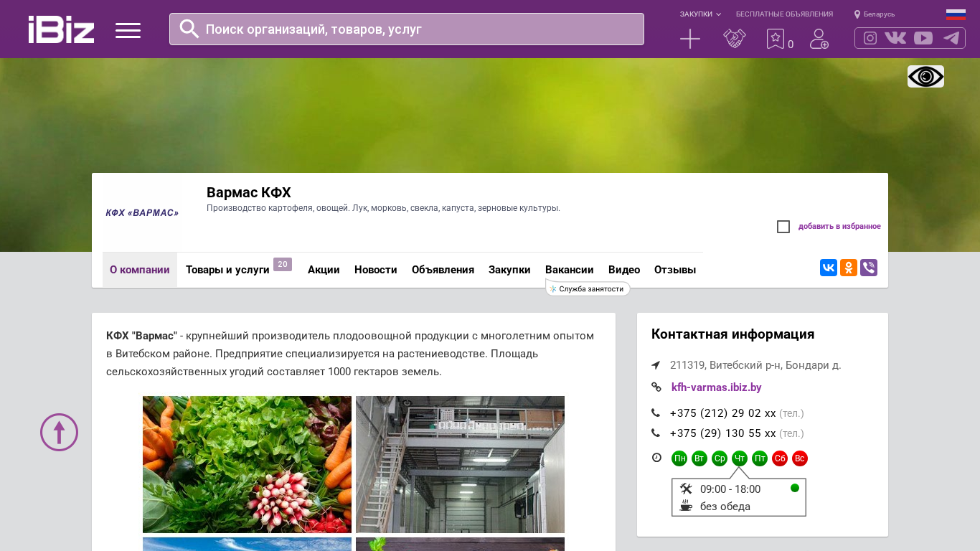Expand the Закупки dropdown in header
Viewport: 980px width, 551px height.
[700, 14]
